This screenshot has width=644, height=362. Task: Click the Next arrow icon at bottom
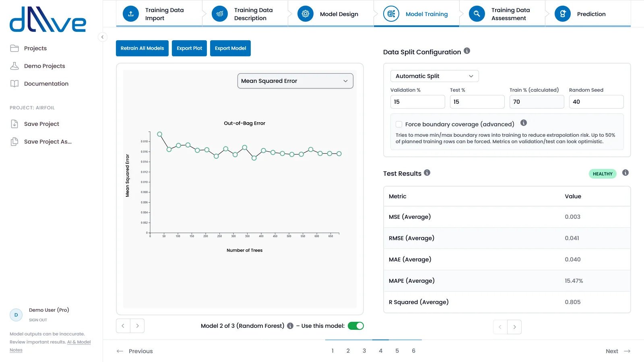pos(627,351)
